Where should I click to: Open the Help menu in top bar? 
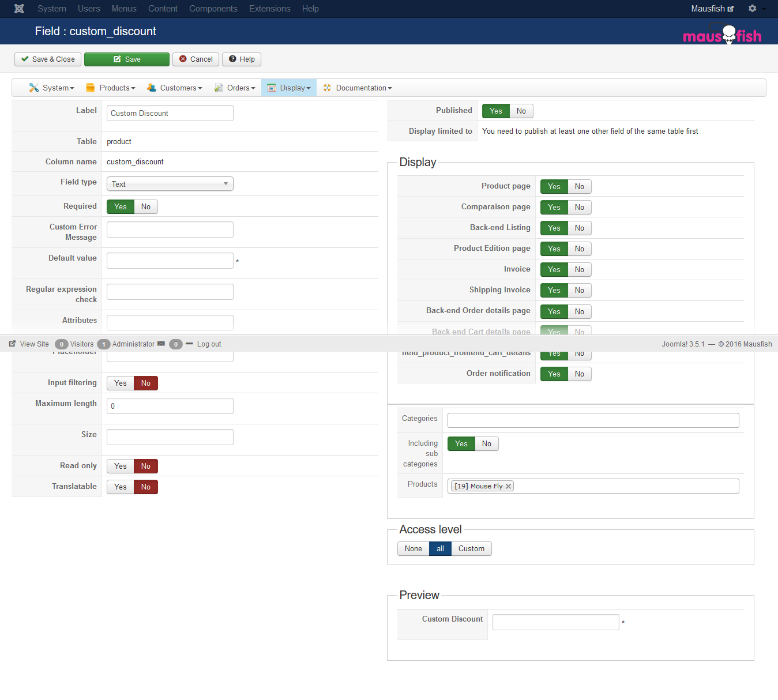click(310, 9)
